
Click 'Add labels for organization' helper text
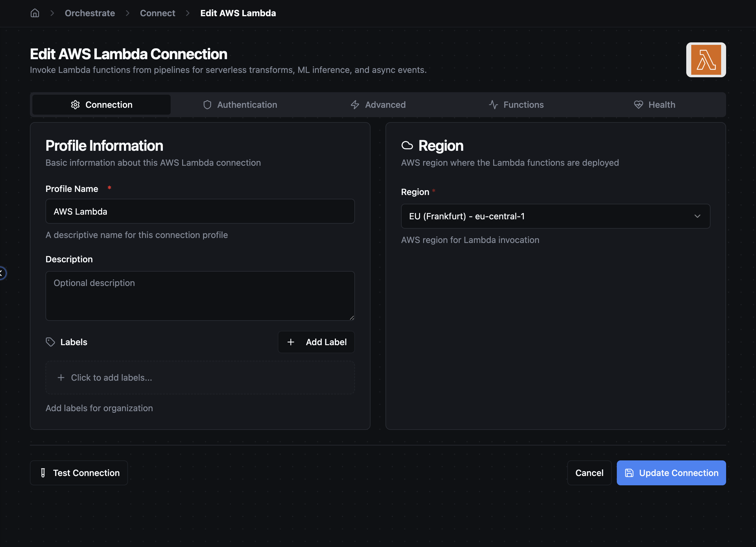pos(99,408)
